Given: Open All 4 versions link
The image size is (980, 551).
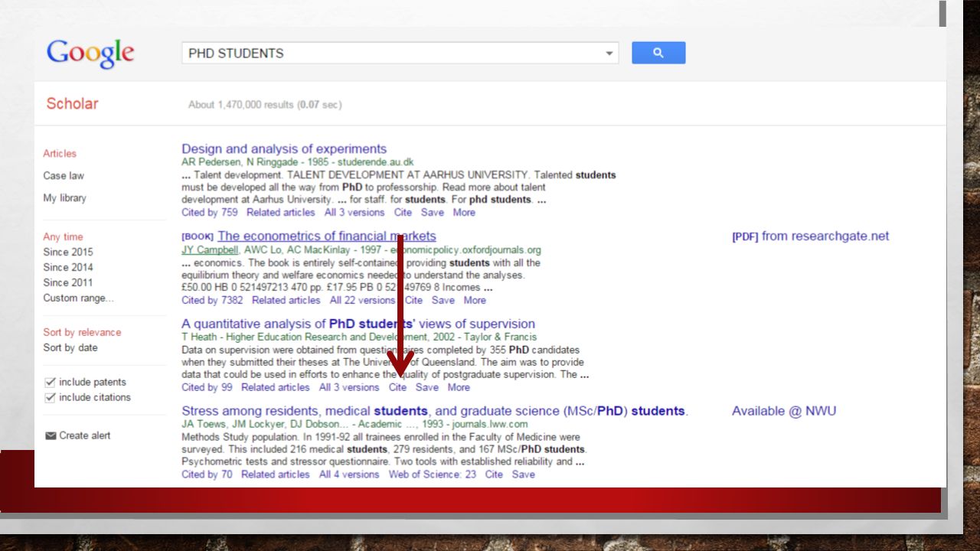Looking at the screenshot, I should (349, 474).
